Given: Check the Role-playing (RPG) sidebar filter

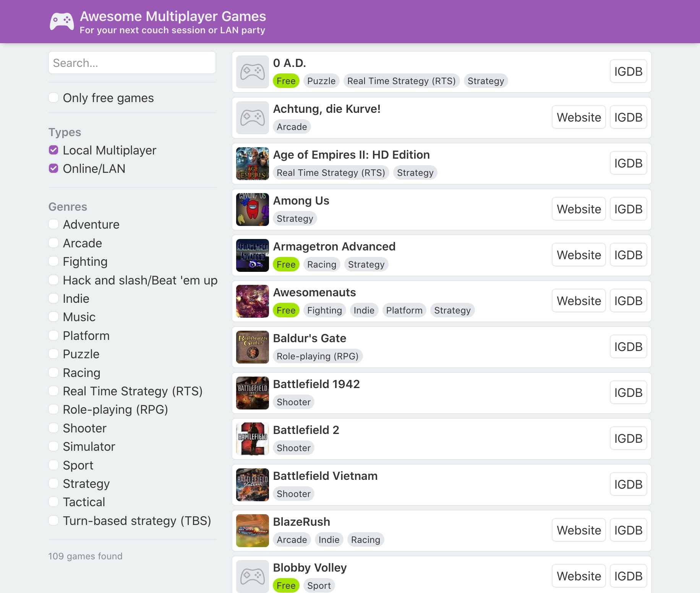Looking at the screenshot, I should click(53, 409).
